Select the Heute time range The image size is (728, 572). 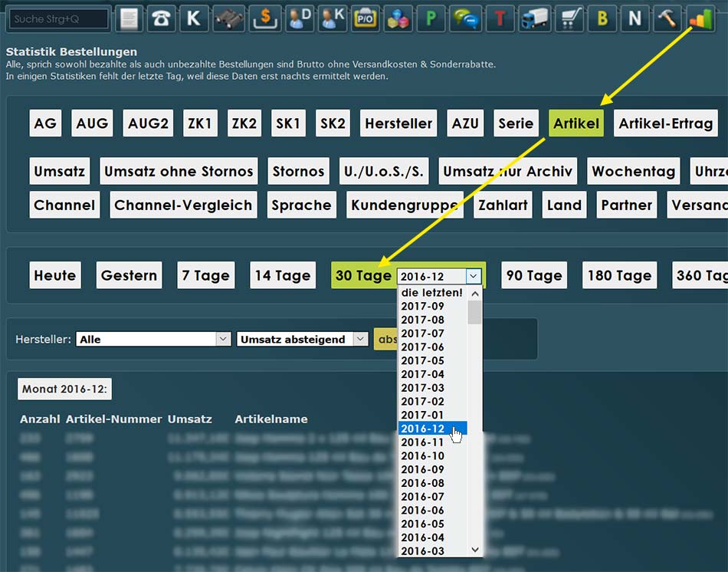tap(55, 275)
